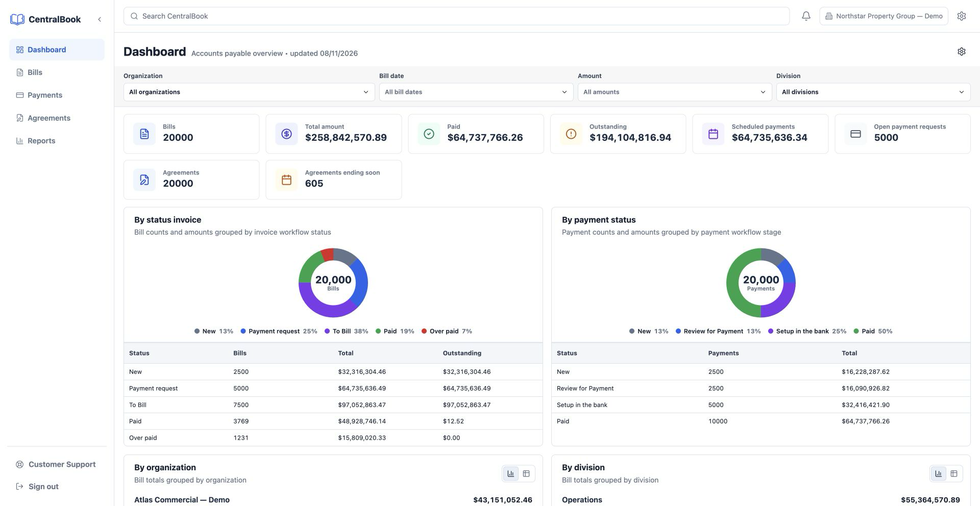The height and width of the screenshot is (506, 980).
Task: Open Northstar Property Group account switcher
Action: click(x=884, y=16)
